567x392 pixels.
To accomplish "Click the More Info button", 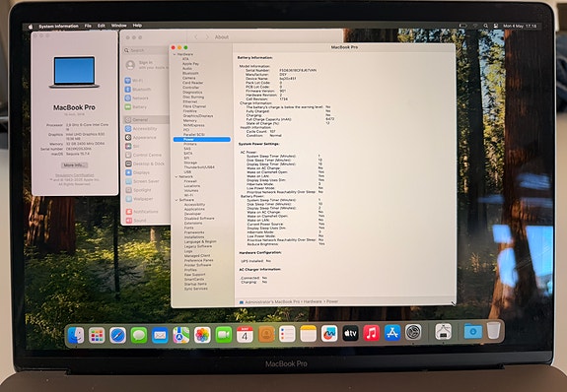I will (75, 165).
